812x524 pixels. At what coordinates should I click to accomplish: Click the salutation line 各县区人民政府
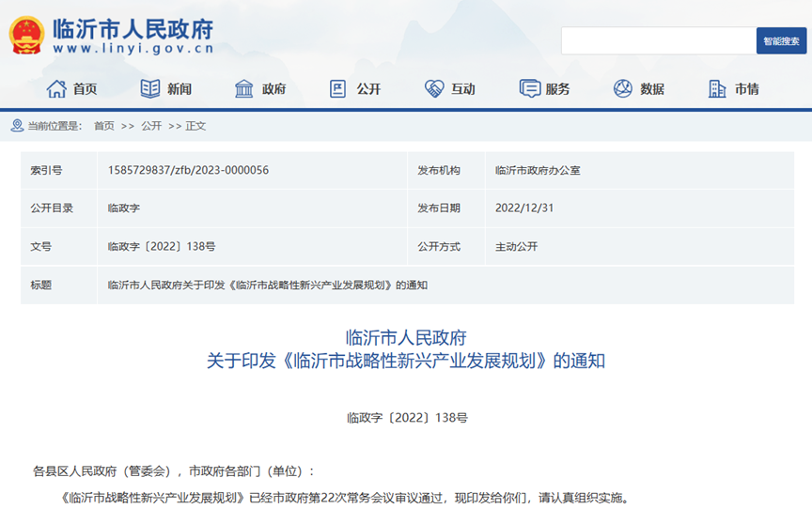click(174, 470)
